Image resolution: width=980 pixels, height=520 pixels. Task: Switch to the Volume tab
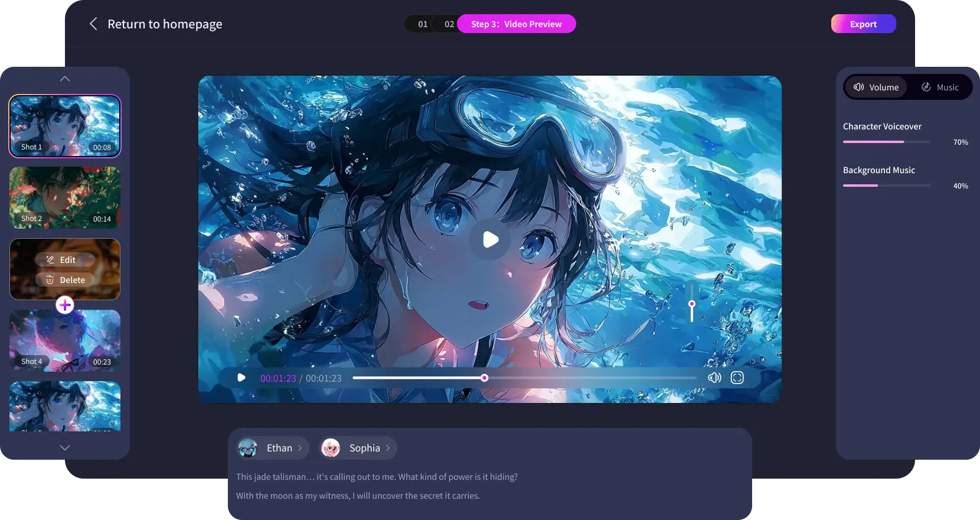[x=876, y=87]
